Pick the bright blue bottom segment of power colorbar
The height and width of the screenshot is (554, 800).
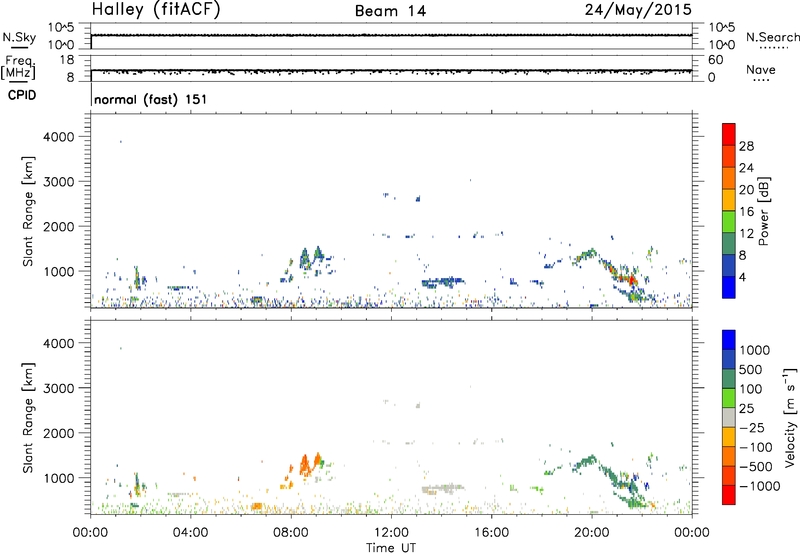coord(729,288)
